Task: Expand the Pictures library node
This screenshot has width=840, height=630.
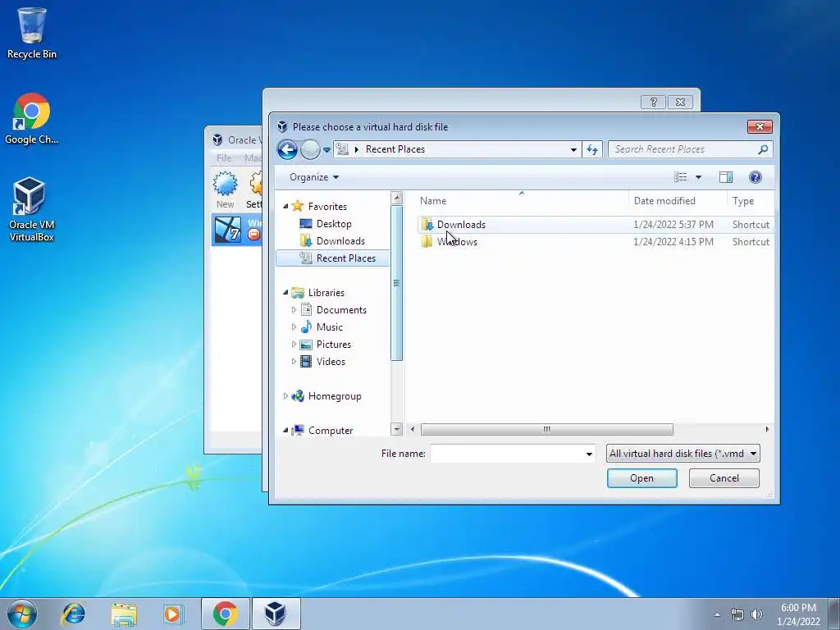Action: click(294, 344)
